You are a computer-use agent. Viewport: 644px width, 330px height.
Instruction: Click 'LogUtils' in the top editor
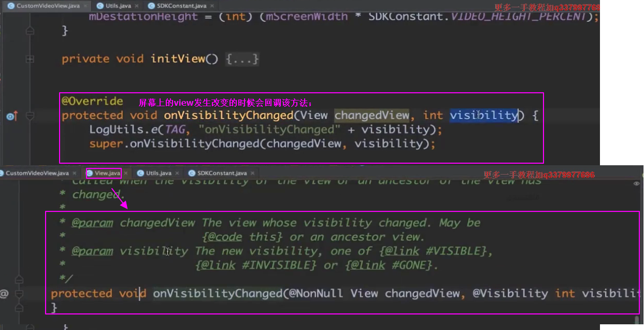coord(117,130)
